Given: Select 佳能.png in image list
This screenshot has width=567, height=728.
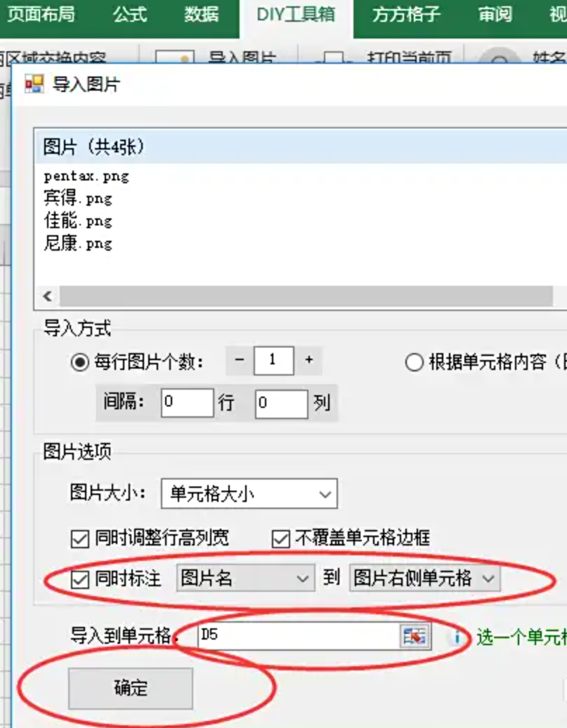Looking at the screenshot, I should point(78,221).
